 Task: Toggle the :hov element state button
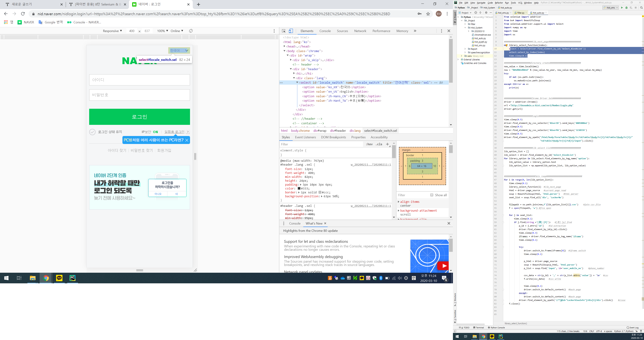[369, 144]
